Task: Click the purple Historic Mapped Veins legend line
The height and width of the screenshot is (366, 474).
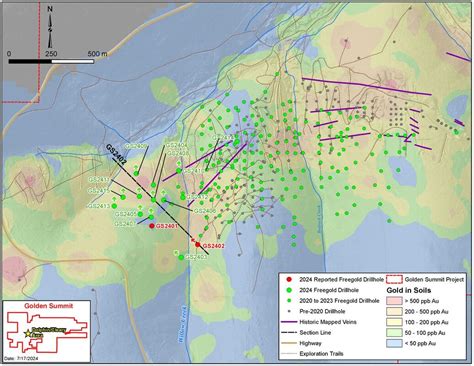Action: click(x=289, y=322)
